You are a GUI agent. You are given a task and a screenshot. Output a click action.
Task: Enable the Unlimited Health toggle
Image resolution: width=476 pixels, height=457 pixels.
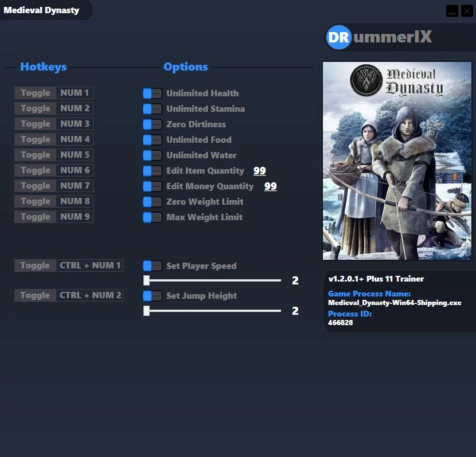[153, 93]
